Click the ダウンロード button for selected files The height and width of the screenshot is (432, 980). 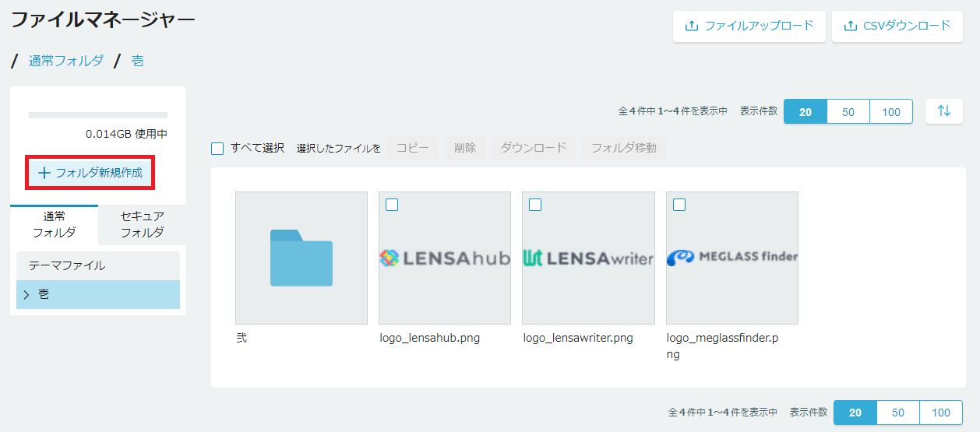coord(534,148)
